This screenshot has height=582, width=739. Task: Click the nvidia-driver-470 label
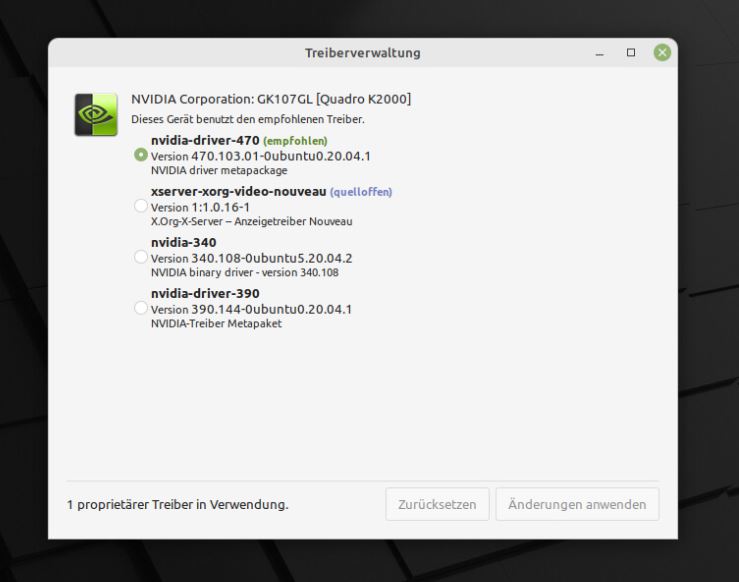205,140
